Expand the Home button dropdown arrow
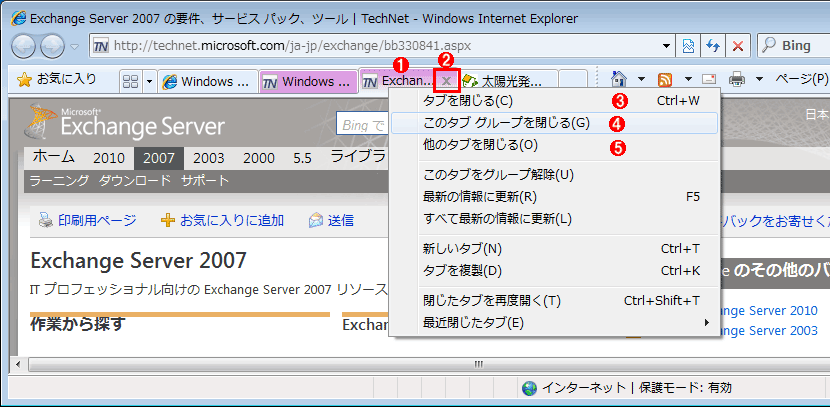 642,79
